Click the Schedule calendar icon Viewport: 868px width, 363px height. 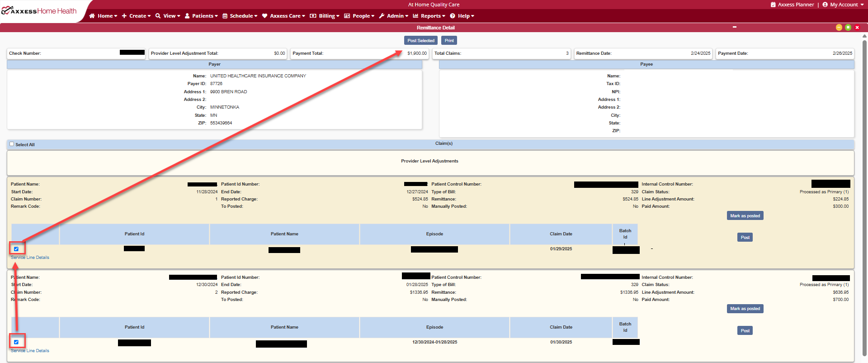tap(225, 16)
